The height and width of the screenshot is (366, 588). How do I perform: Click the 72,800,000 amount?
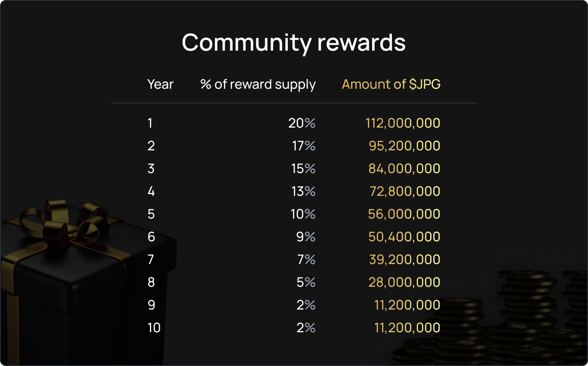[405, 191]
